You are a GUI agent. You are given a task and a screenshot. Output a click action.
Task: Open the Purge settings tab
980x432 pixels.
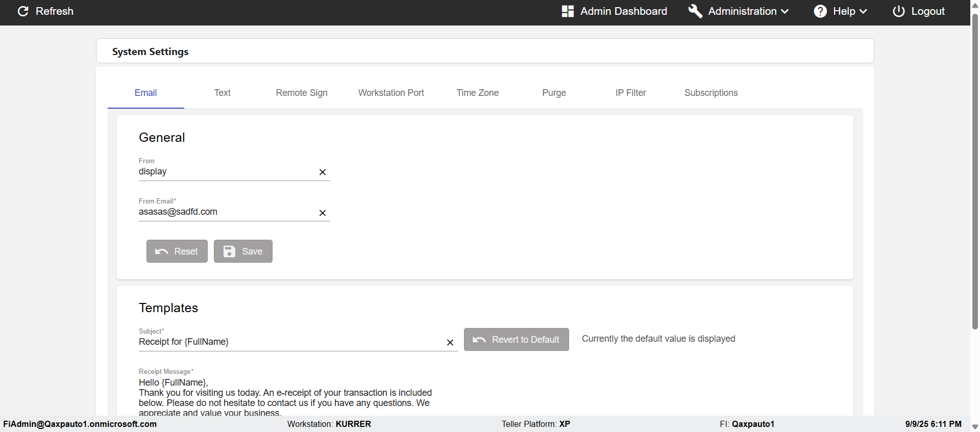pyautogui.click(x=554, y=93)
